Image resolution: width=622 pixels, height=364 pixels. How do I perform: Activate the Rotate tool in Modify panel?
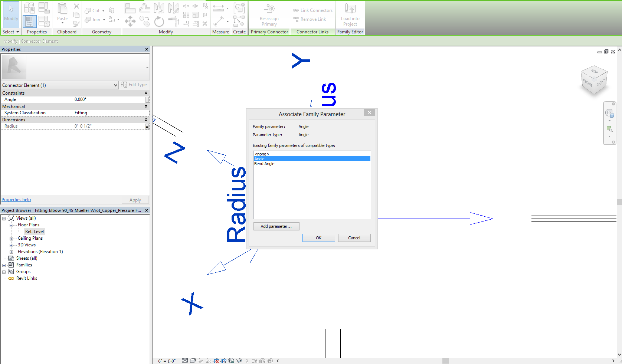coord(159,22)
